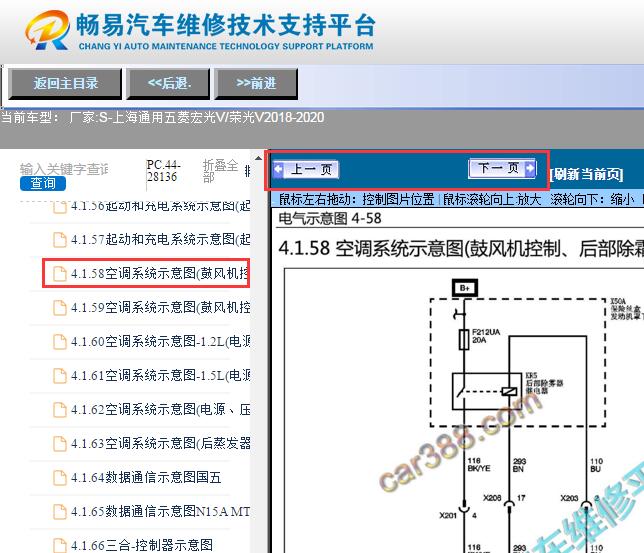Open tree item 4.1.56起动和充电系统示意图
The height and width of the screenshot is (553, 644).
click(x=160, y=206)
